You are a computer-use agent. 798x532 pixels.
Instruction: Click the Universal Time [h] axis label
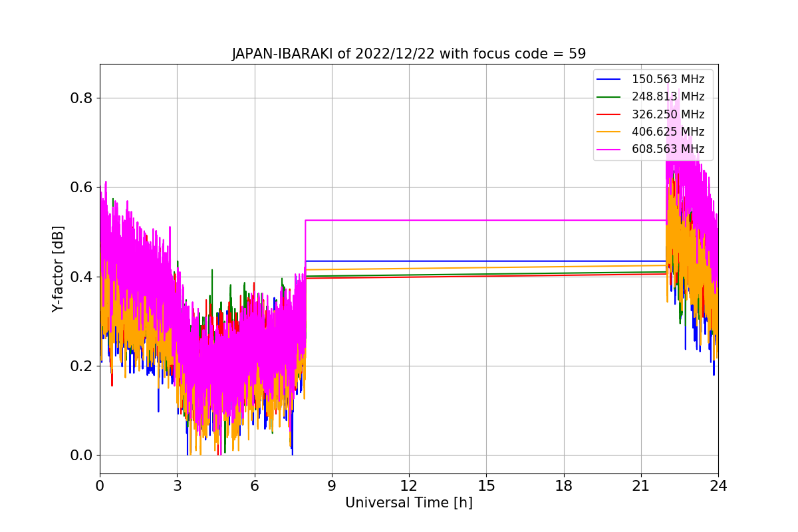tap(408, 503)
